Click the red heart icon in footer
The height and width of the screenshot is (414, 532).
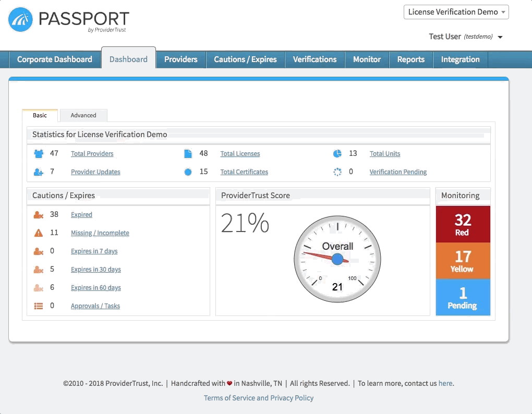coord(229,383)
